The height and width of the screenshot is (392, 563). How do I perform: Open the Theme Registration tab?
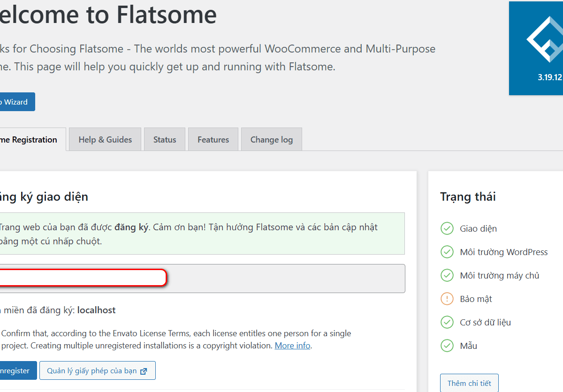coord(33,139)
